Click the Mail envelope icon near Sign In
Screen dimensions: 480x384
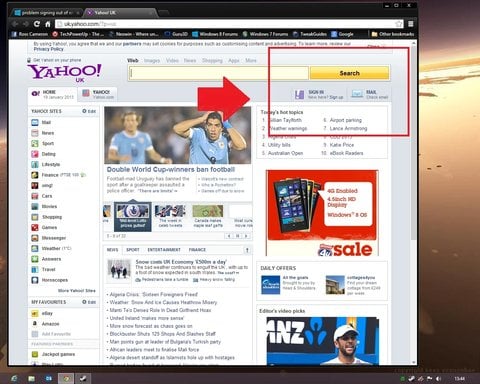(357, 94)
